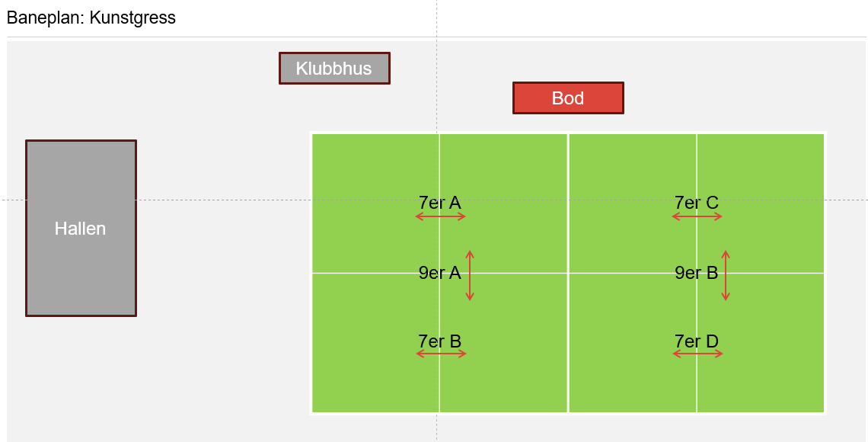Click the Klubbhus box
Screen dimensions: 868x442
(334, 69)
